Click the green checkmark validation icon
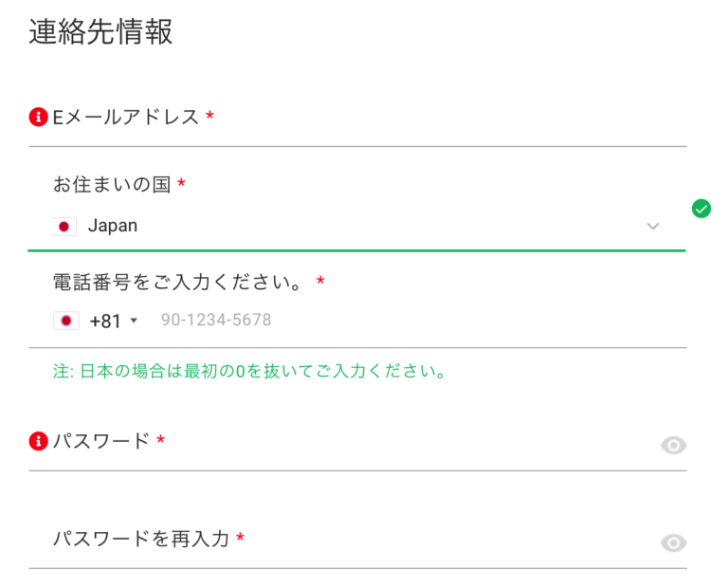The width and height of the screenshot is (728, 587). pos(701,209)
